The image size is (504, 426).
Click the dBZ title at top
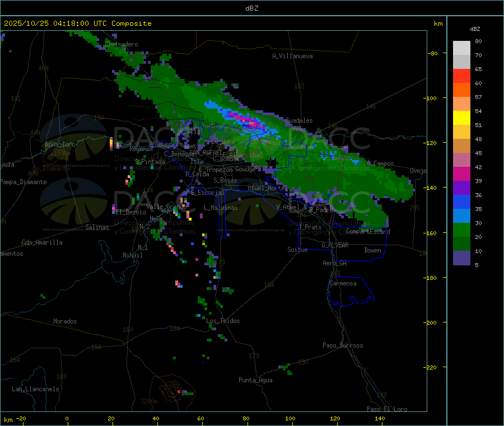tap(251, 8)
